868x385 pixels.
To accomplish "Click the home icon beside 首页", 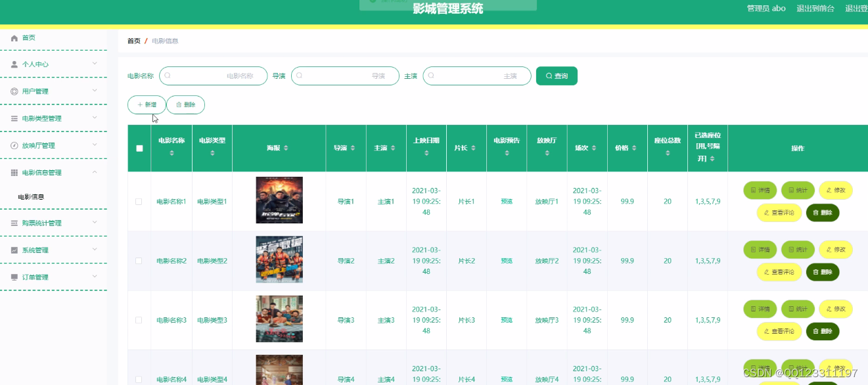I will pyautogui.click(x=14, y=38).
